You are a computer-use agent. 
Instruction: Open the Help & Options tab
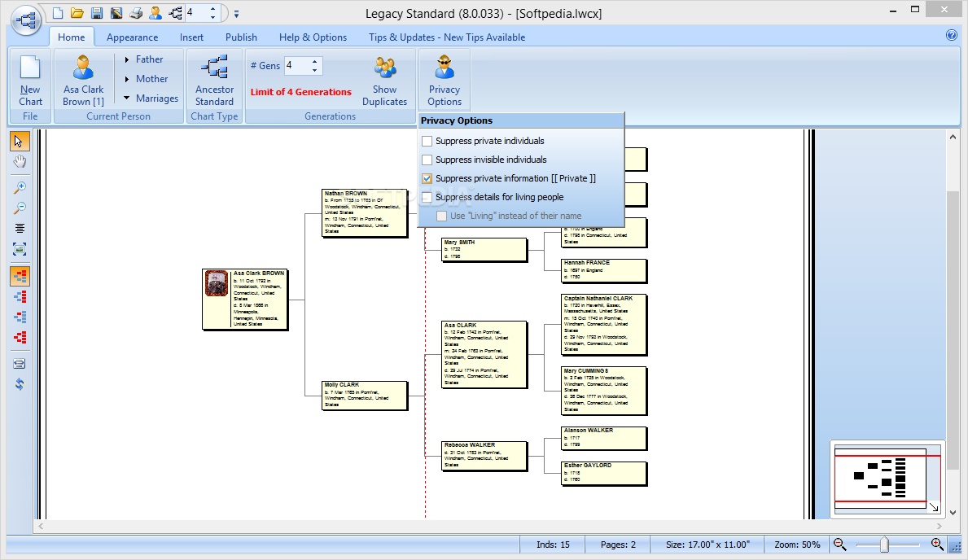click(x=313, y=37)
